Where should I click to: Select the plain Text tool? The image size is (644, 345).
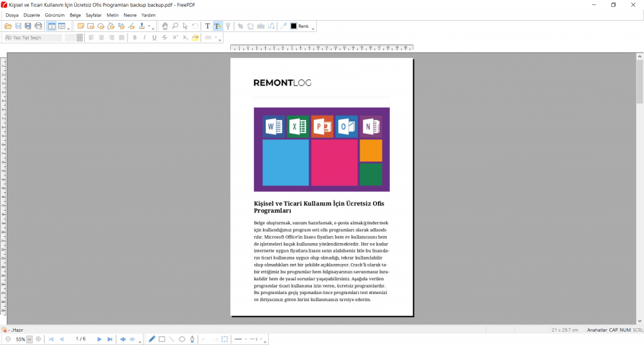pyautogui.click(x=208, y=26)
